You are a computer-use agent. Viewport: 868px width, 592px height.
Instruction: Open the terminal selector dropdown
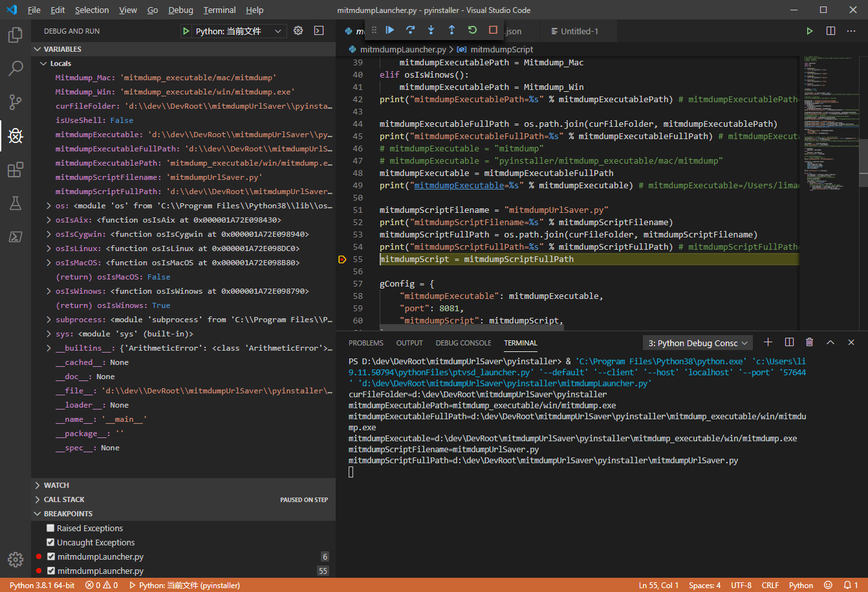click(698, 343)
